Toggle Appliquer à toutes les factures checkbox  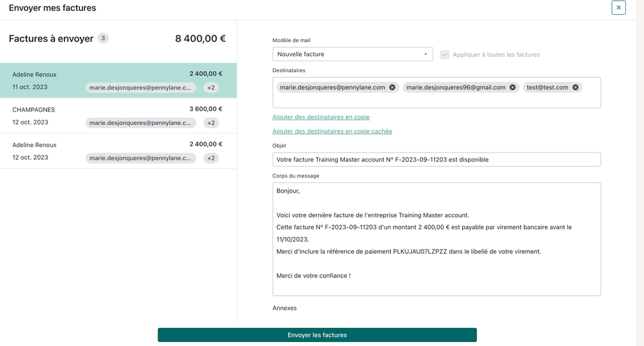point(445,55)
